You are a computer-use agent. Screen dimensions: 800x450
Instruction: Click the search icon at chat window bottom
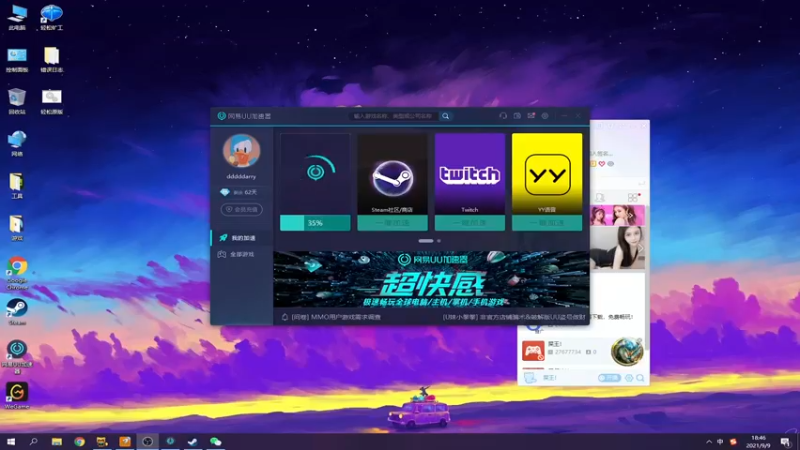coord(640,378)
